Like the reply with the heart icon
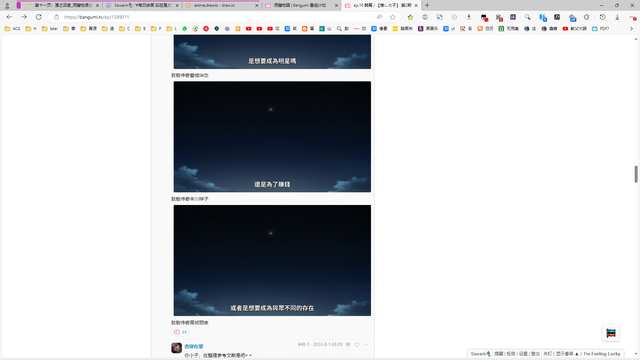 pyautogui.click(x=357, y=345)
